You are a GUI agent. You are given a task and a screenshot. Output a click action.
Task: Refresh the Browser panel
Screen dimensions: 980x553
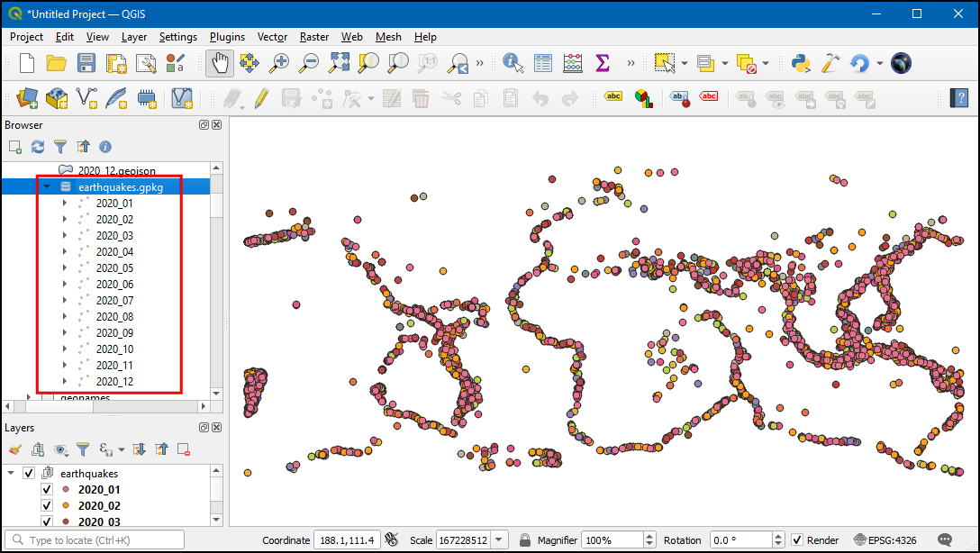[38, 146]
